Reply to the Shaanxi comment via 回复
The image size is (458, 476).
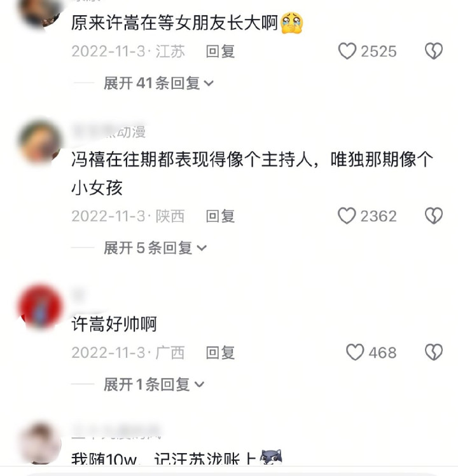click(x=220, y=216)
